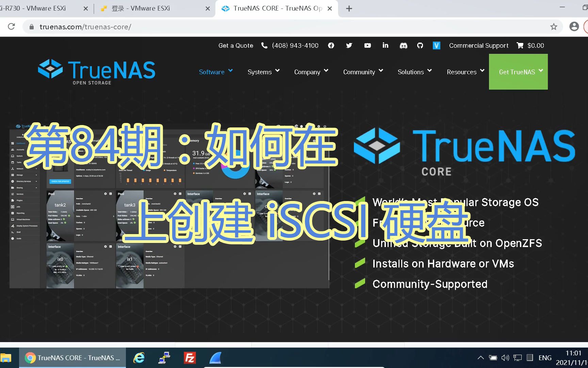Click the blue V icon in top bar
This screenshot has height=368, width=588.
coord(437,45)
